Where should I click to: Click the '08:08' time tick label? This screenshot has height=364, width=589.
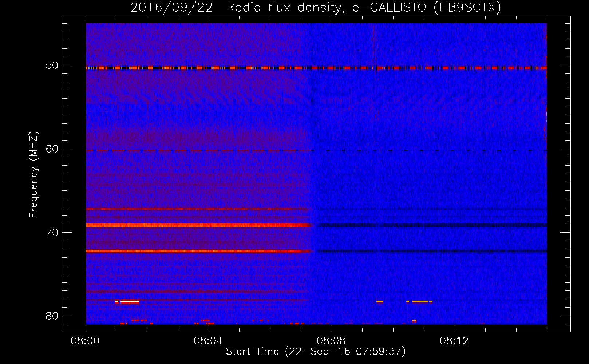tap(331, 341)
